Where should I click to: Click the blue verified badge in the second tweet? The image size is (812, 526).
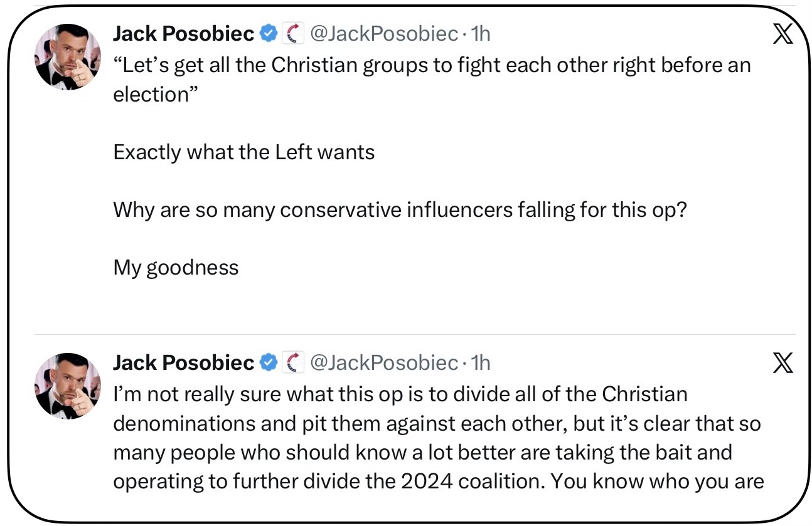coord(269,362)
